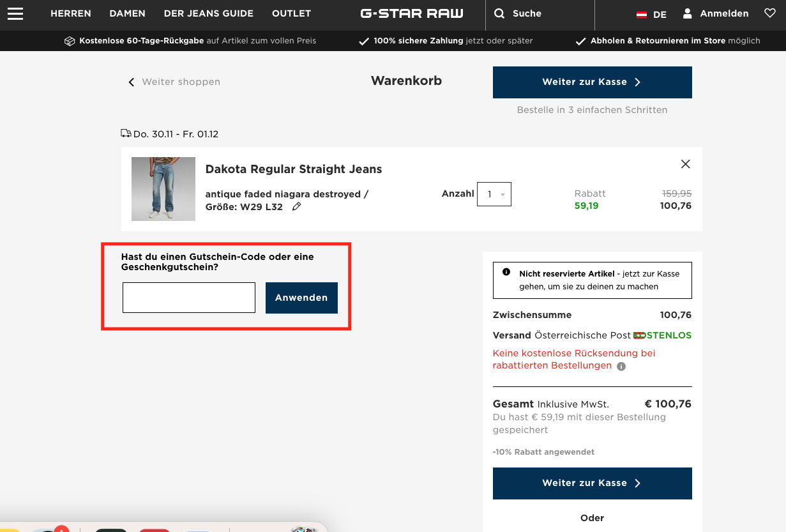This screenshot has width=786, height=532.
Task: Open Dakota Regular Straight Jeans title
Action: pos(294,169)
